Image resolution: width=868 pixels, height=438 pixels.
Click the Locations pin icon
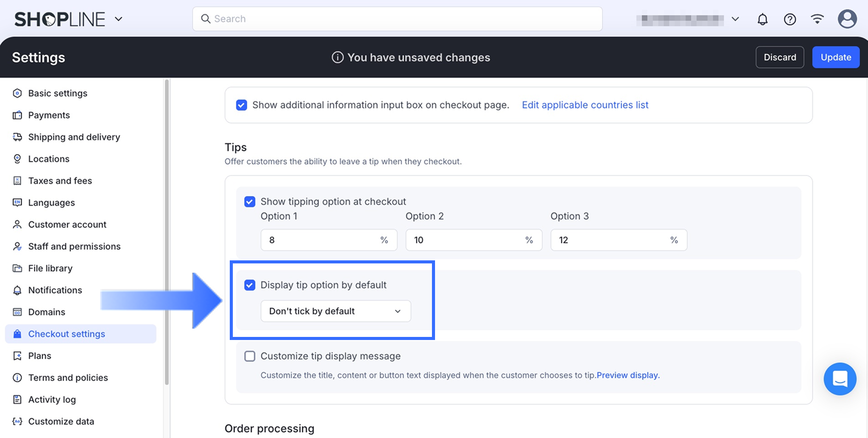pyautogui.click(x=17, y=159)
